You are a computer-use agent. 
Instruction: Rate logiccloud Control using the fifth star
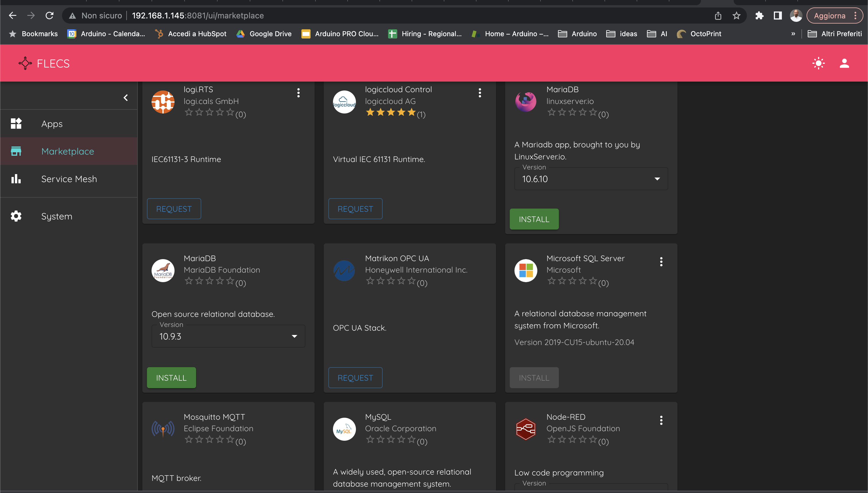click(x=411, y=112)
